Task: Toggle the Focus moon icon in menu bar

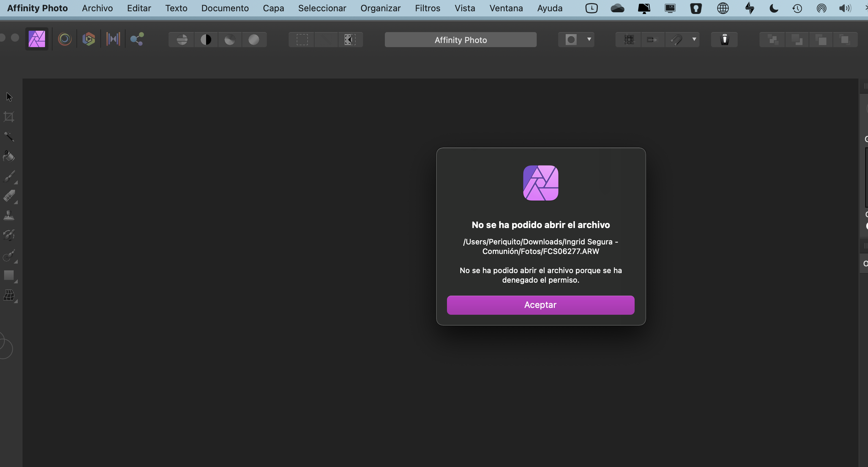Action: (x=774, y=8)
